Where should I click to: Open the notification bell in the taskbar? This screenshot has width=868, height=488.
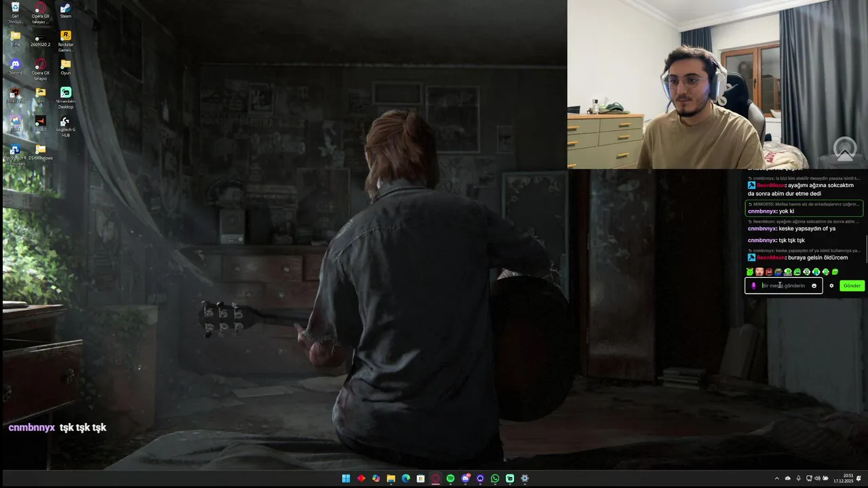coord(859,479)
